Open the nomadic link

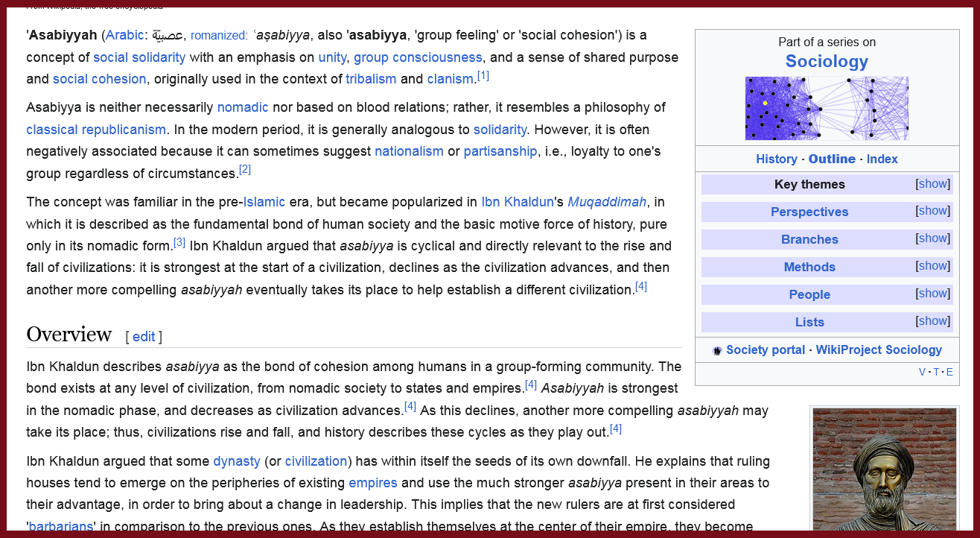(x=243, y=107)
